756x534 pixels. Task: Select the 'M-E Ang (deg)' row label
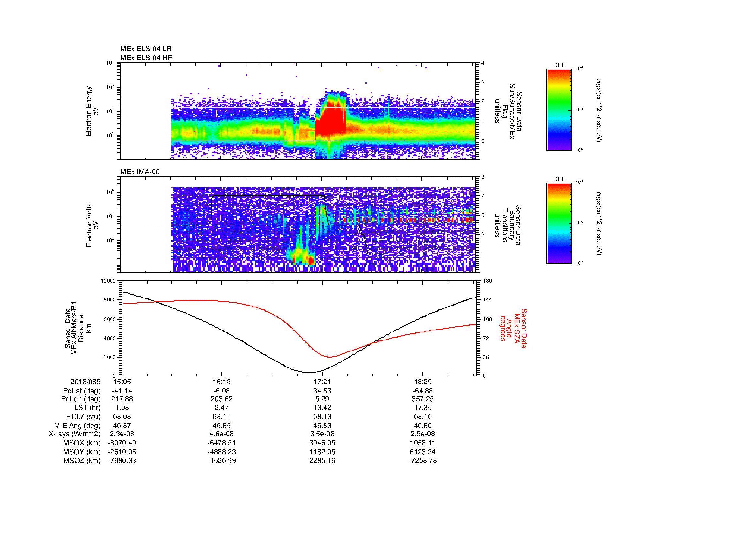pos(77,425)
